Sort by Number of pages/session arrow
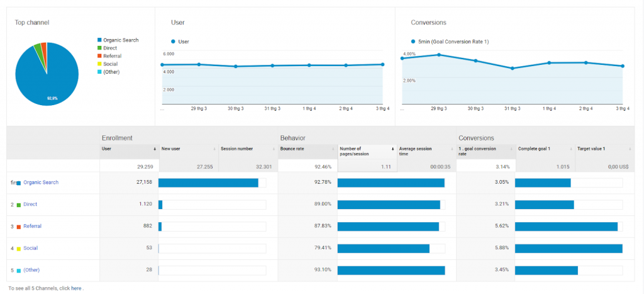 click(392, 149)
